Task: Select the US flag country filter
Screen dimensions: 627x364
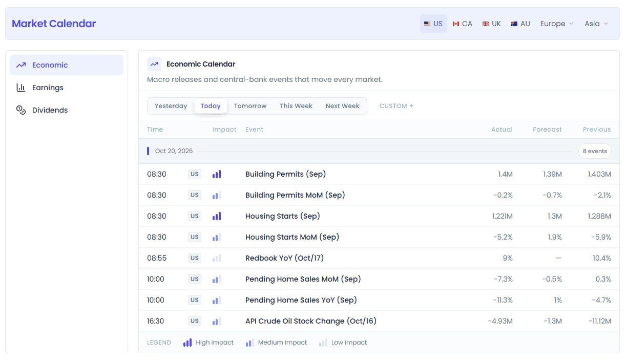Action: point(433,24)
